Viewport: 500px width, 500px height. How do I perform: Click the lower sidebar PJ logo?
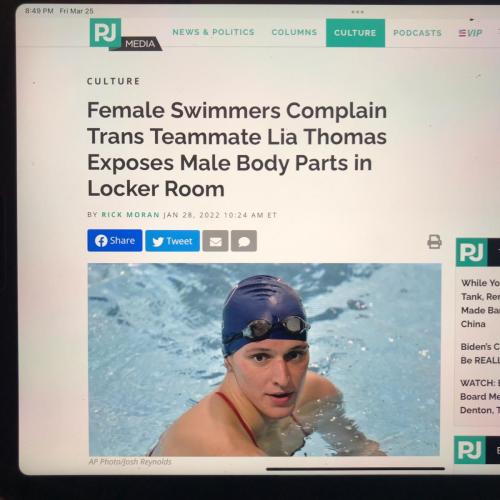tap(470, 450)
